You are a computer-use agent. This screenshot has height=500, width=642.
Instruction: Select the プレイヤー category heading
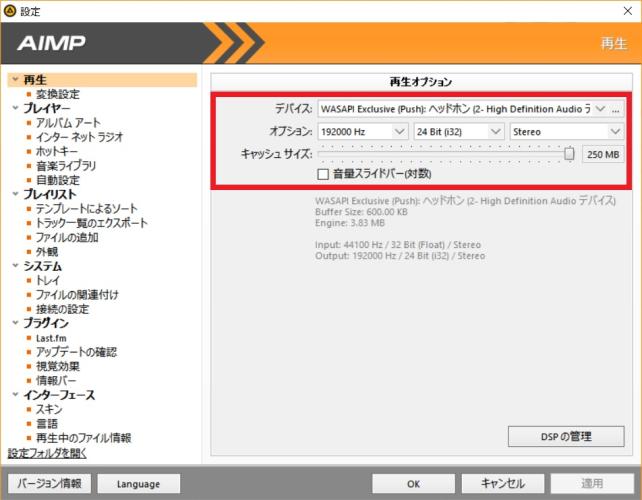(x=47, y=108)
